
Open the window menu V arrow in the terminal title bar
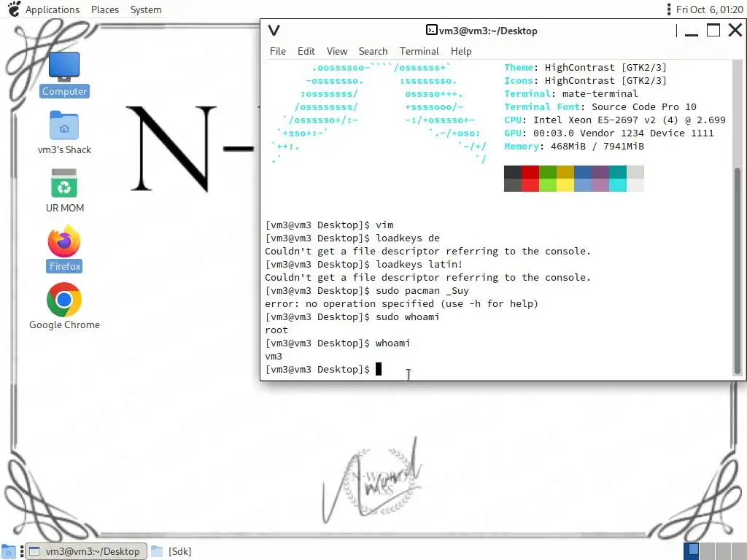point(274,31)
